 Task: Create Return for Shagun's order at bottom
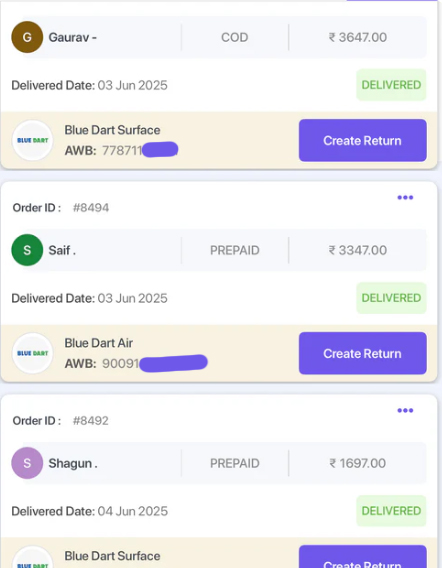pyautogui.click(x=363, y=557)
